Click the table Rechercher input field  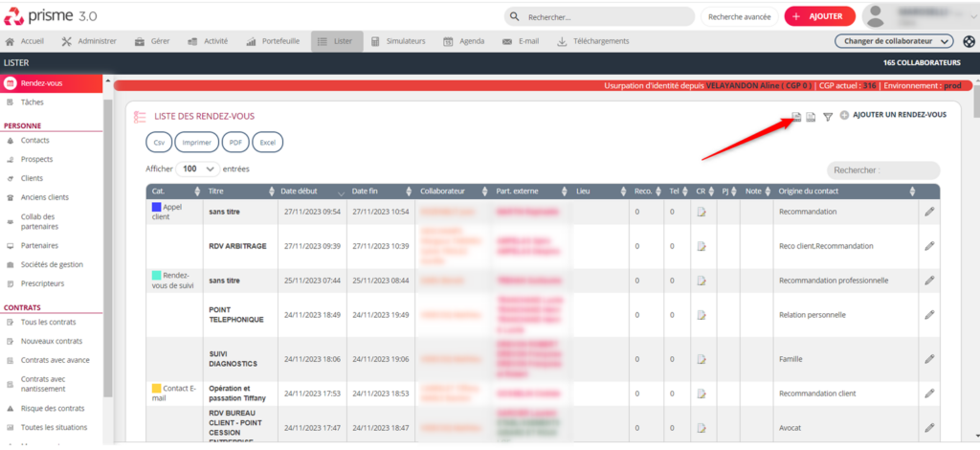[x=882, y=169]
